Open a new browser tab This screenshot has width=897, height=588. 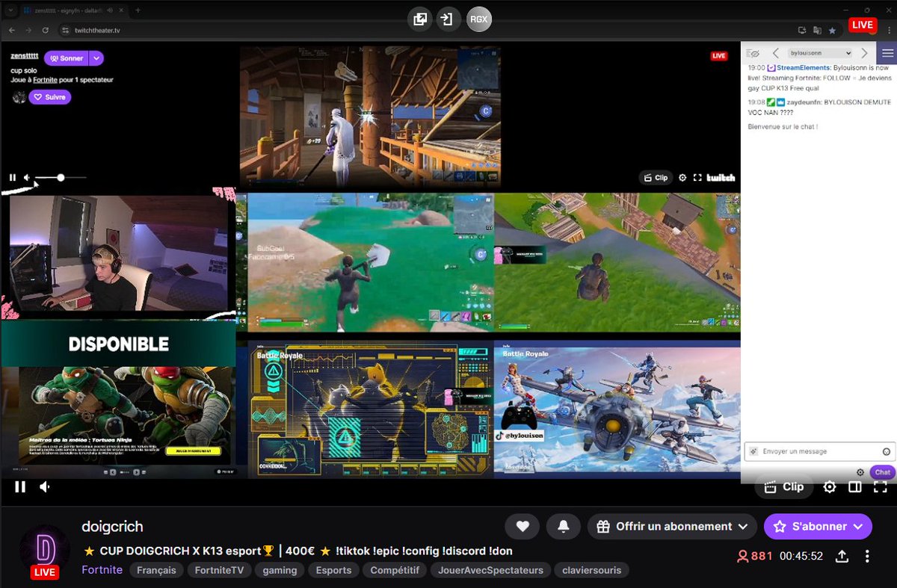pyautogui.click(x=138, y=10)
